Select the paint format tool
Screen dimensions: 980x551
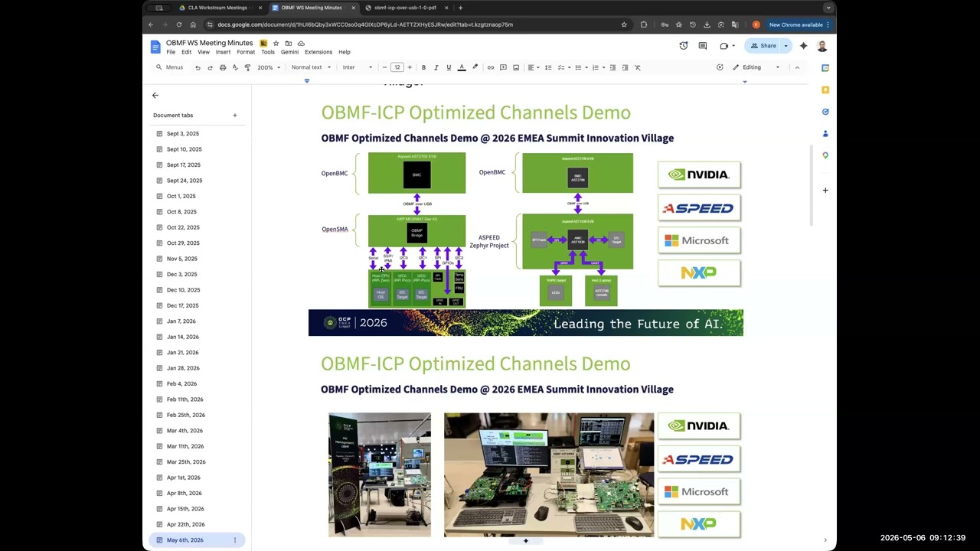247,67
